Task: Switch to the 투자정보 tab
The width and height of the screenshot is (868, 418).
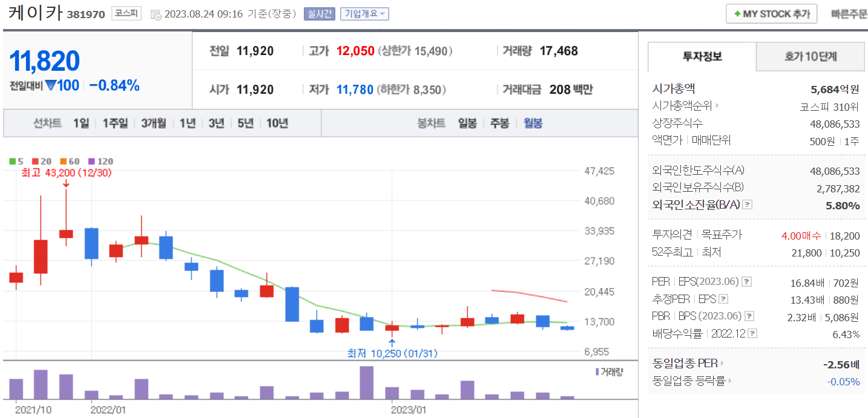Action: point(702,57)
